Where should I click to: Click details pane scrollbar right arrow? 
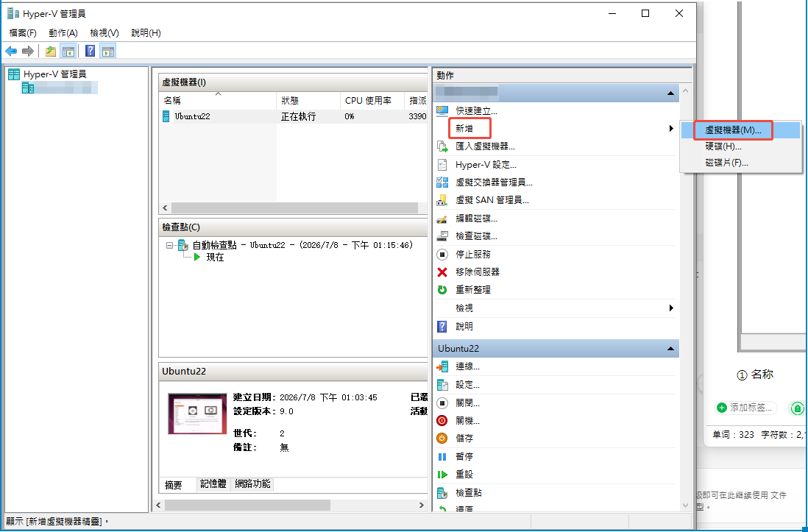click(x=422, y=506)
